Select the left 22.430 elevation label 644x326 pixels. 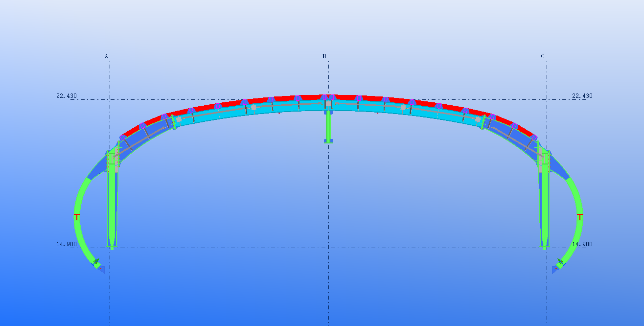coord(67,96)
